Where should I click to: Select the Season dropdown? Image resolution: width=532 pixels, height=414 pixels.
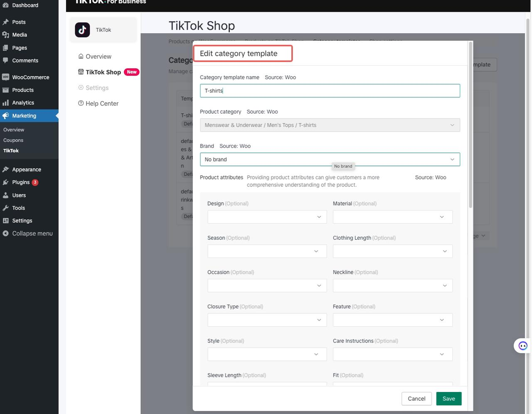pos(267,251)
